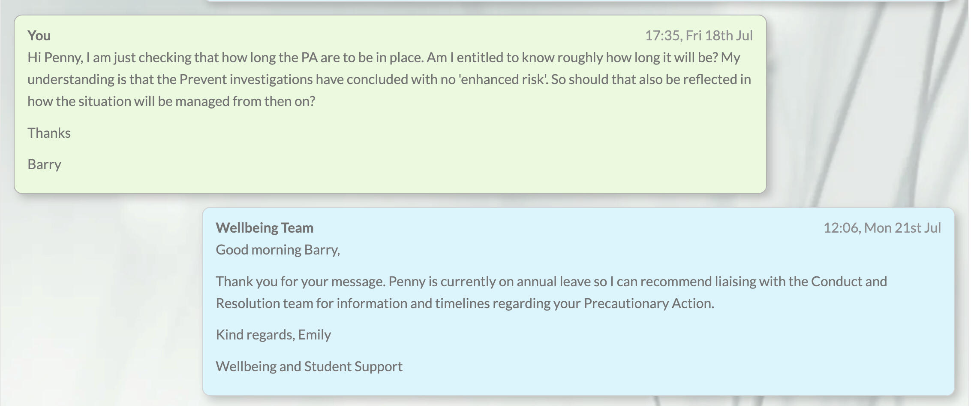Click the line starting "how the situation"
This screenshot has height=406, width=980.
[x=171, y=101]
